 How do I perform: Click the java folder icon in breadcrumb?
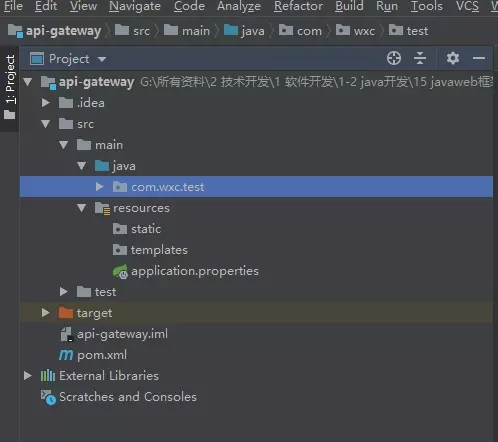231,30
